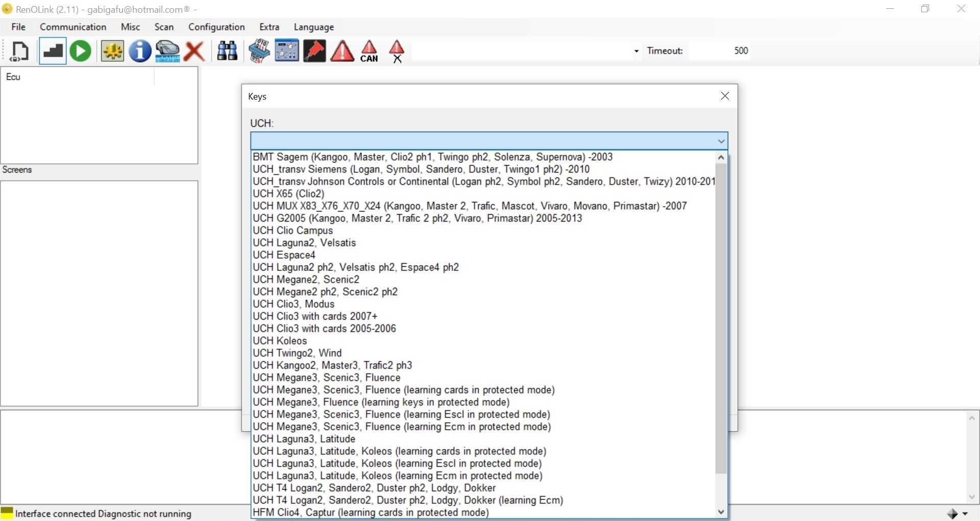Select UCH Laguna2 ph2, Velsatis ph2, Espace4 ph2

click(x=483, y=267)
